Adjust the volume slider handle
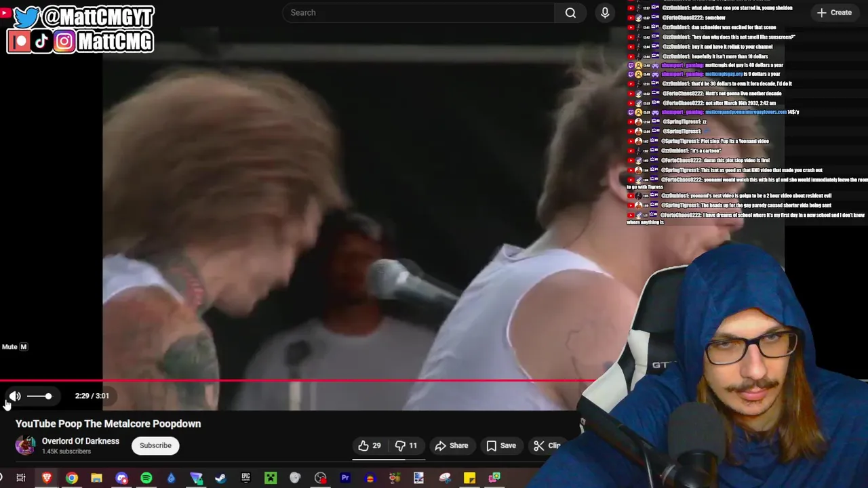This screenshot has width=868, height=488. tap(48, 396)
